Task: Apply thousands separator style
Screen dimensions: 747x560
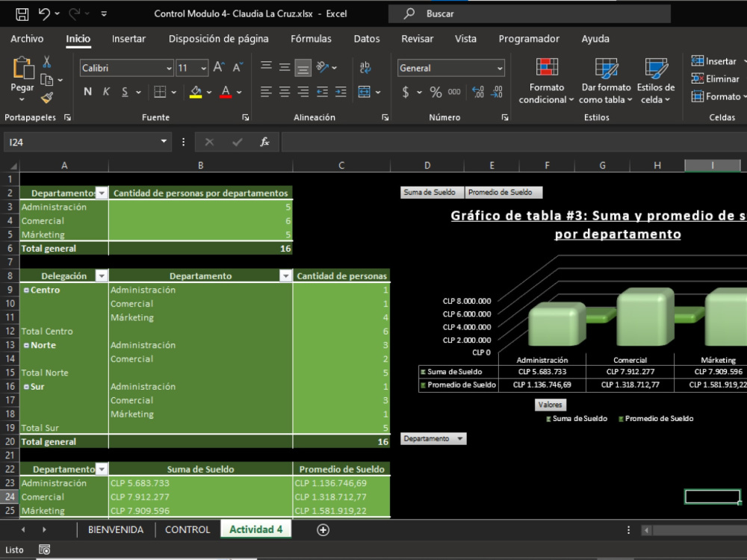Action: click(454, 92)
